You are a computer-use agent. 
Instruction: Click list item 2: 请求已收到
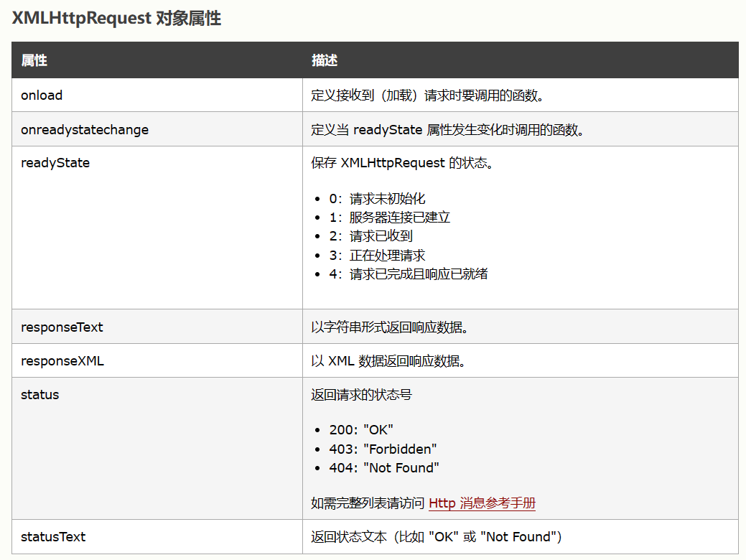coord(370,236)
